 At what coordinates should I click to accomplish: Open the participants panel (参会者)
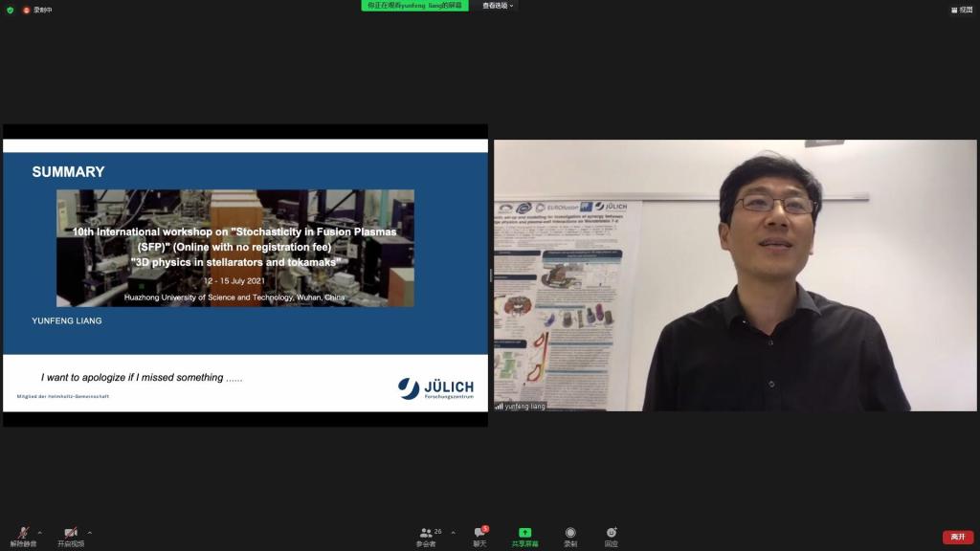coord(426,536)
